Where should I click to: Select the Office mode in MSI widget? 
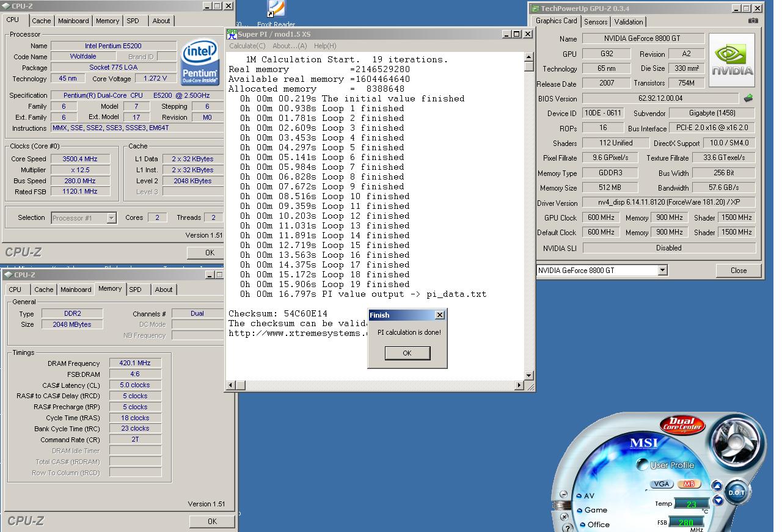click(x=594, y=525)
